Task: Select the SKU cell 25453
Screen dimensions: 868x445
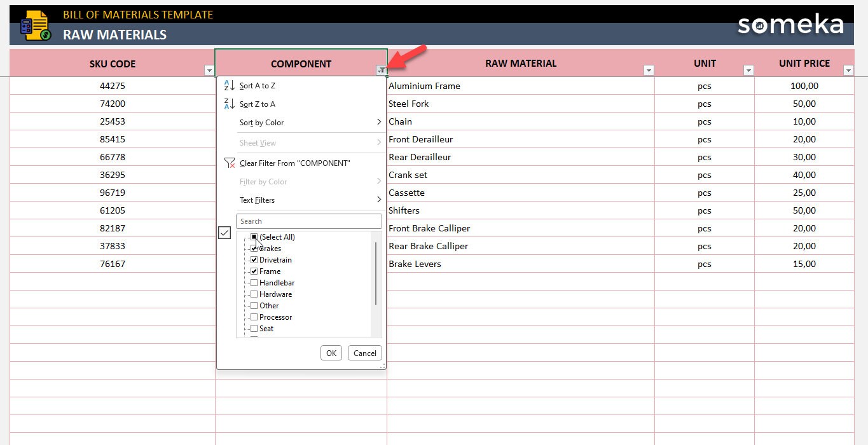Action: pos(113,121)
